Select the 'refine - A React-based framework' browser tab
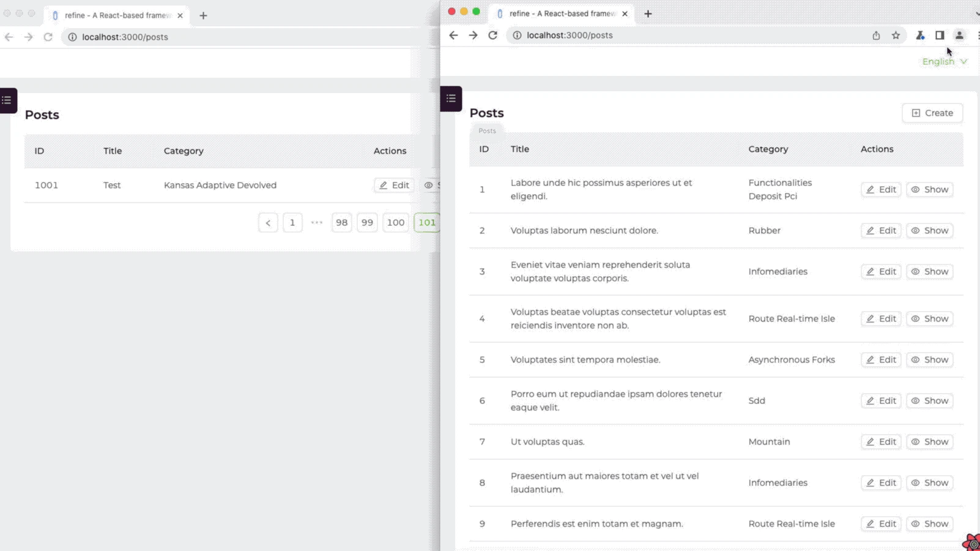 [557, 13]
